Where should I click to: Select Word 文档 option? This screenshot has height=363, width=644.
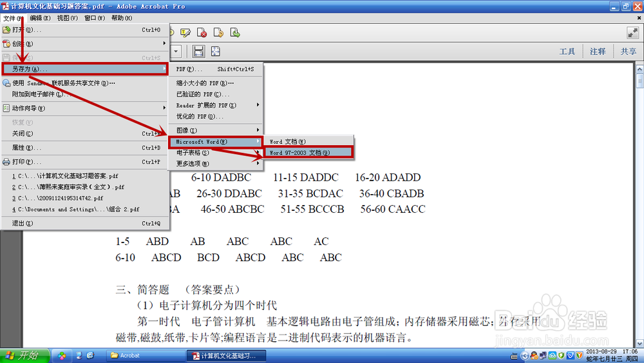pos(308,141)
